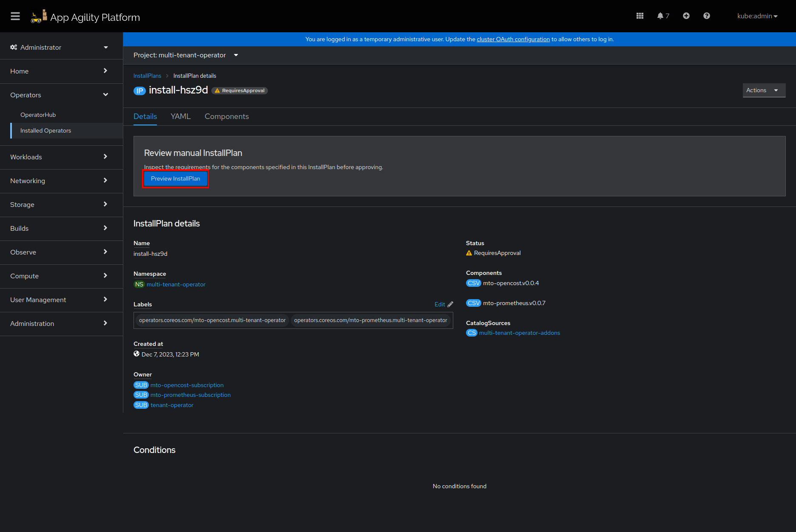Click the Preview InstallPlan button

175,179
